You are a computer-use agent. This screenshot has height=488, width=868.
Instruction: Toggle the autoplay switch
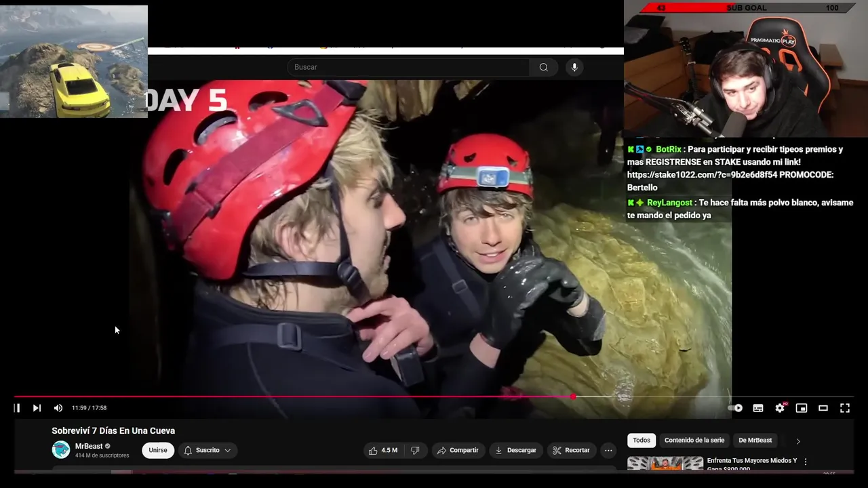click(735, 408)
